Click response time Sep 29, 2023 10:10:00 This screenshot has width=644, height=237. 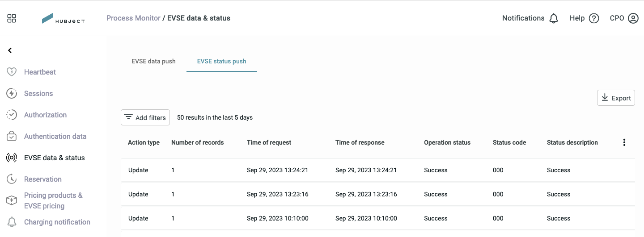[366, 218]
